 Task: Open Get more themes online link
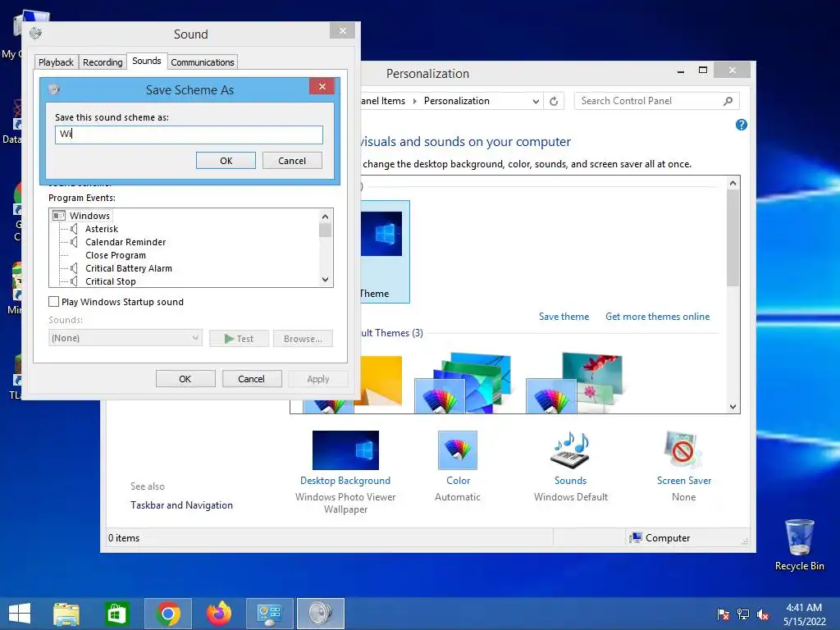(657, 317)
